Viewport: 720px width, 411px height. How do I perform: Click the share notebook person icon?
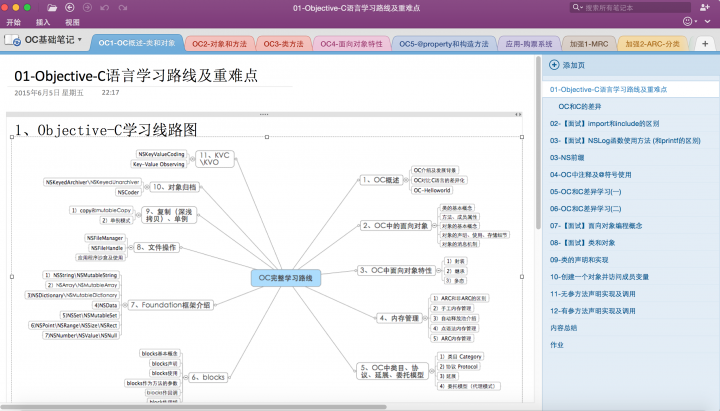[706, 7]
